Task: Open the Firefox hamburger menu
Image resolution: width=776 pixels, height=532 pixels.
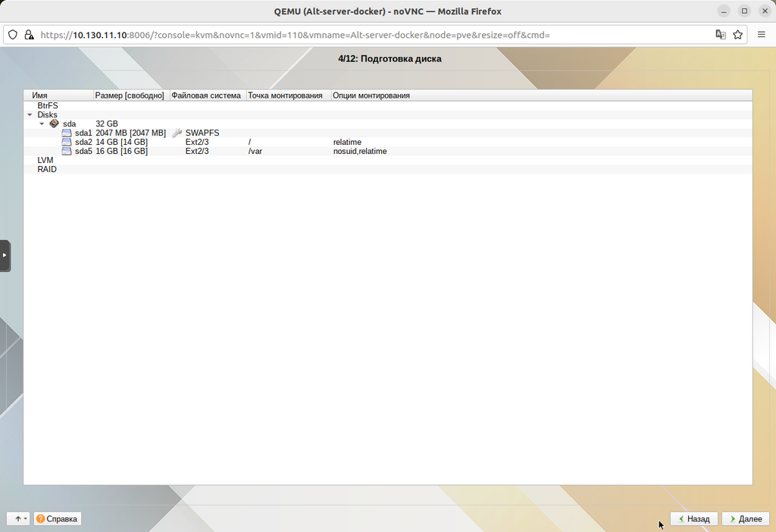Action: 762,35
